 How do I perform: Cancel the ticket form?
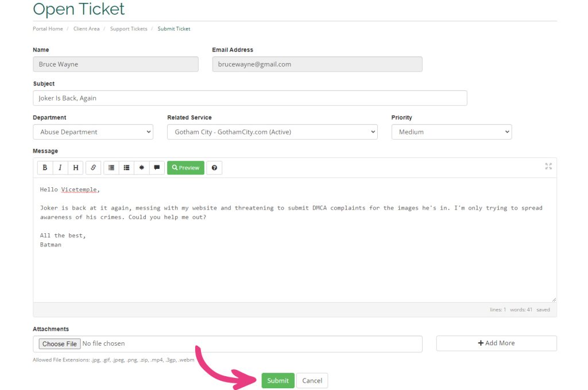click(x=312, y=381)
